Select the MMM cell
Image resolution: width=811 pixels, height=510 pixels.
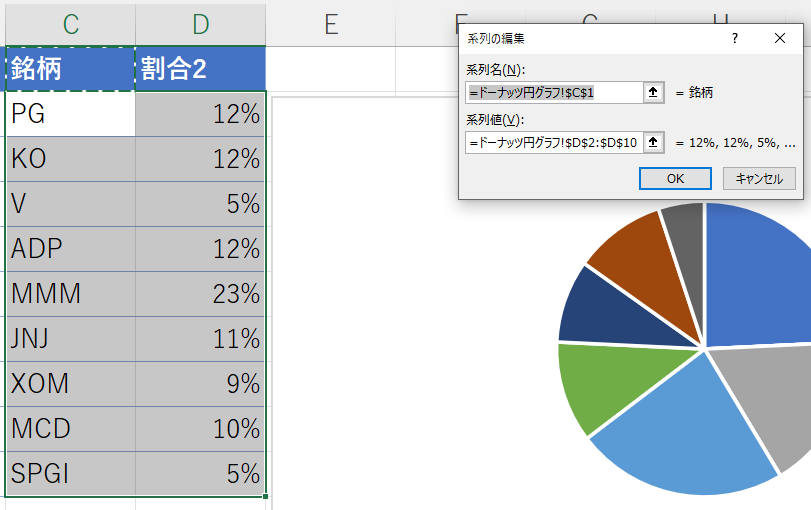pyautogui.click(x=70, y=294)
